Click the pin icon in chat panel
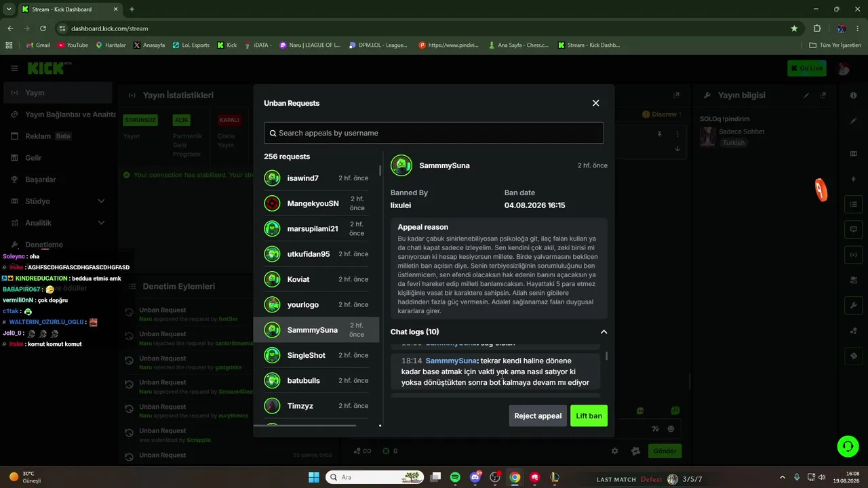 click(659, 134)
